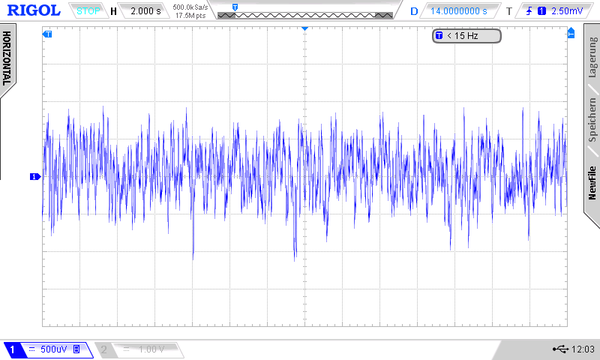Select the 2.50mV trigger level value
This screenshot has width=600, height=360.
[567, 11]
